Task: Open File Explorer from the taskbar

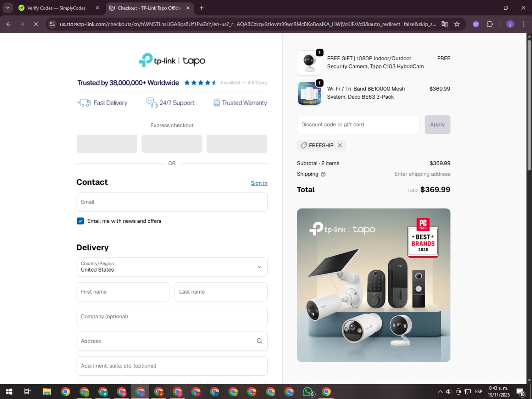Action: coord(47,392)
